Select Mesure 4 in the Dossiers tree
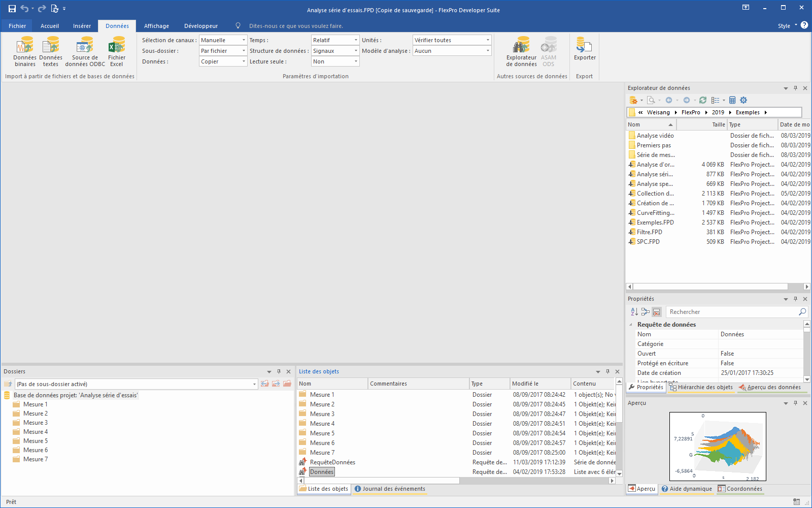 pyautogui.click(x=36, y=432)
